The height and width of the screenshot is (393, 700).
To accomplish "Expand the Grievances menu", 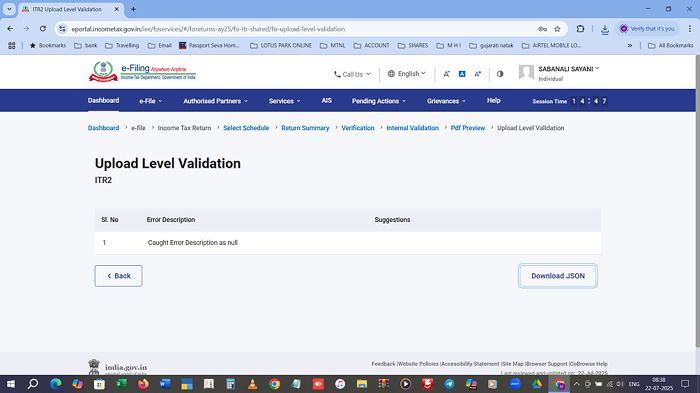I will point(446,101).
